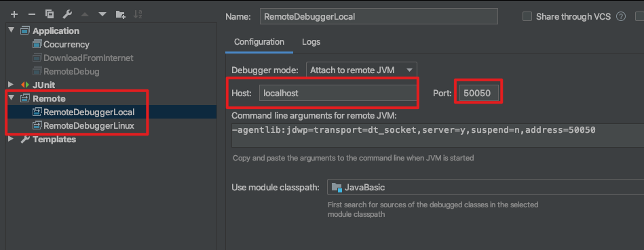Switch to the Logs tab
This screenshot has width=644, height=250.
[311, 42]
